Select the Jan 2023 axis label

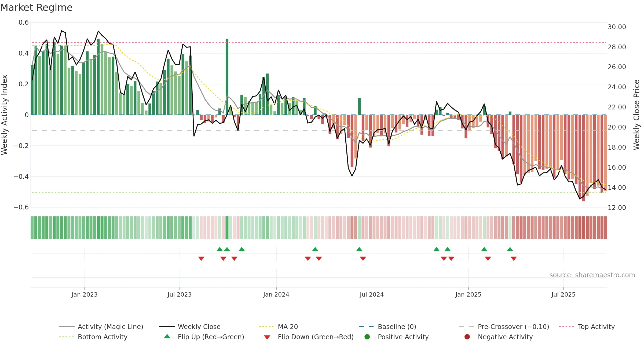tap(85, 294)
